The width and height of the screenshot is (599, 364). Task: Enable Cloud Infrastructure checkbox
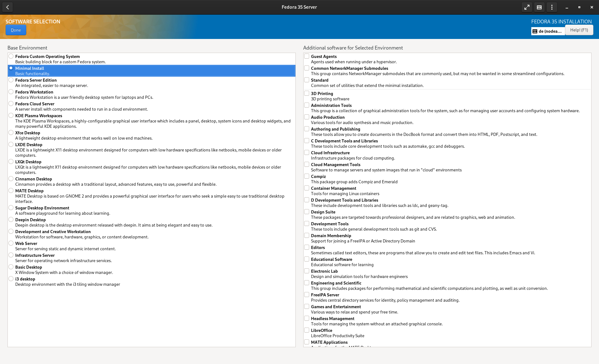(307, 153)
